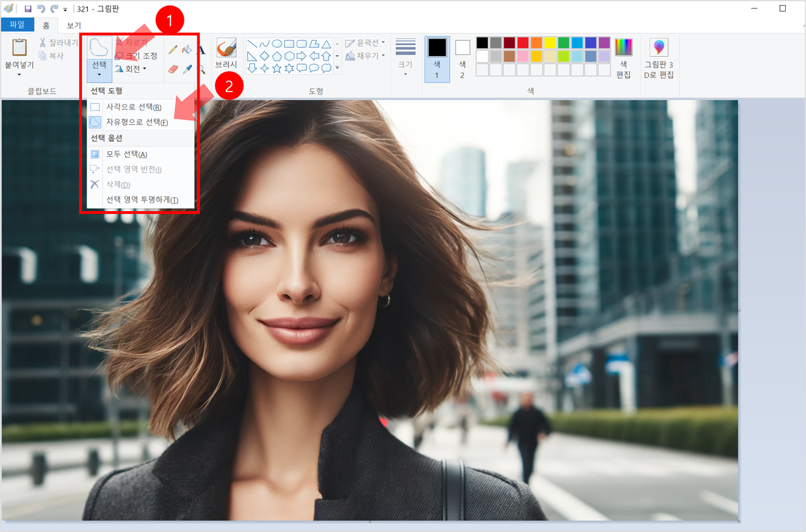Select the Pencil tool
Image resolution: width=806 pixels, height=532 pixels.
[x=173, y=49]
